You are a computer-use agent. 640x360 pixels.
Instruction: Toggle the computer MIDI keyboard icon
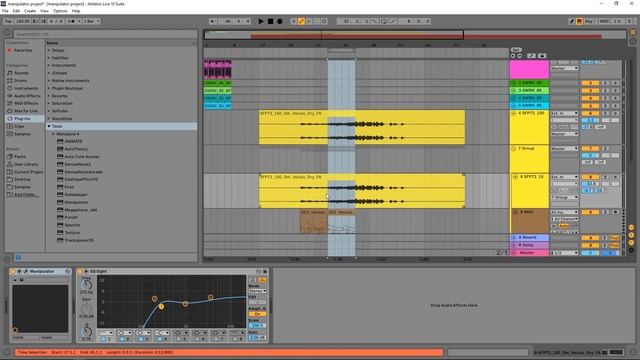(x=579, y=21)
